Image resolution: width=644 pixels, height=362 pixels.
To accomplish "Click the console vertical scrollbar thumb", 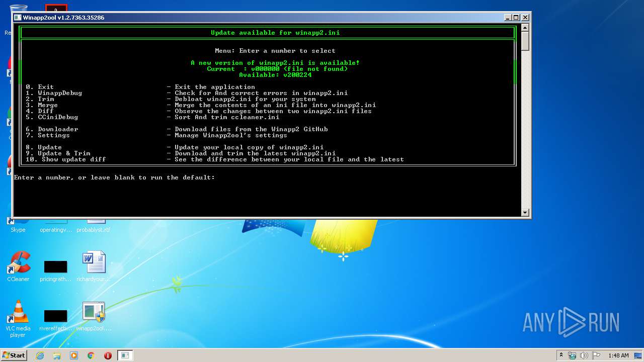I will [x=525, y=41].
